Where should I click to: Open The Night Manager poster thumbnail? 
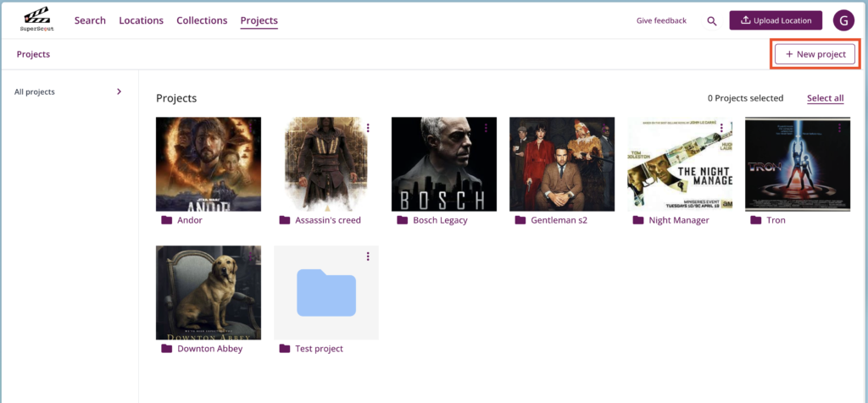[x=680, y=164]
